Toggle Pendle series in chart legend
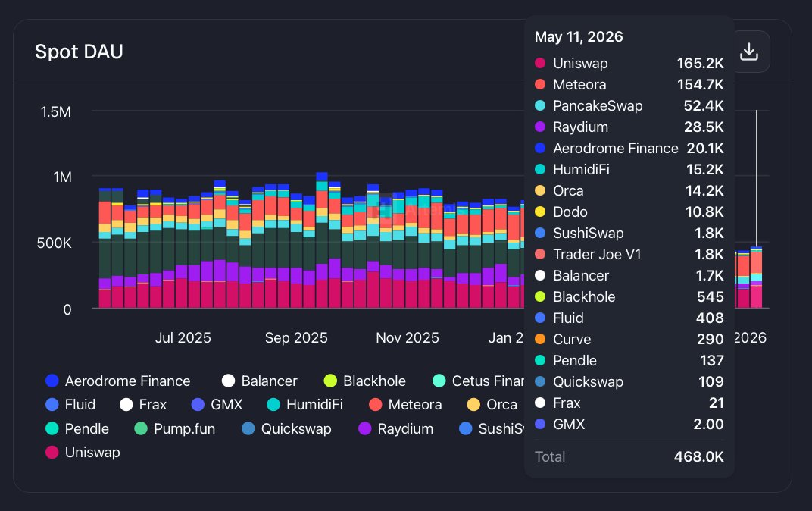Screen dimensions: 812x511 (77, 428)
